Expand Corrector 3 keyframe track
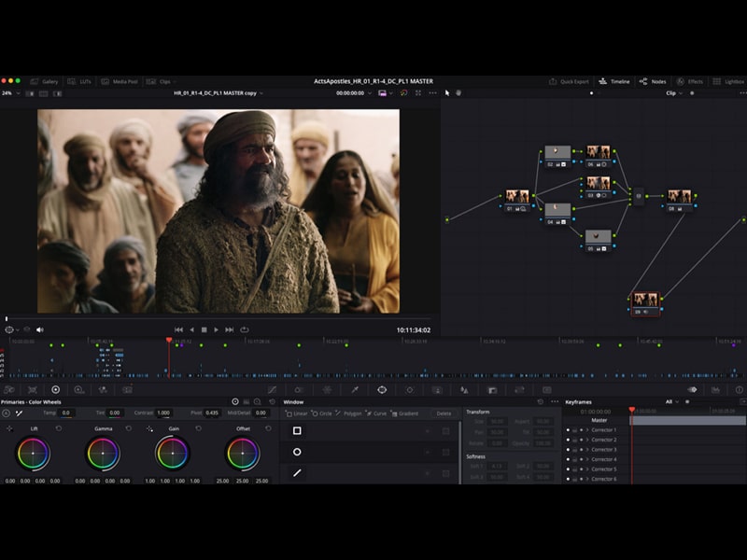 click(x=587, y=450)
